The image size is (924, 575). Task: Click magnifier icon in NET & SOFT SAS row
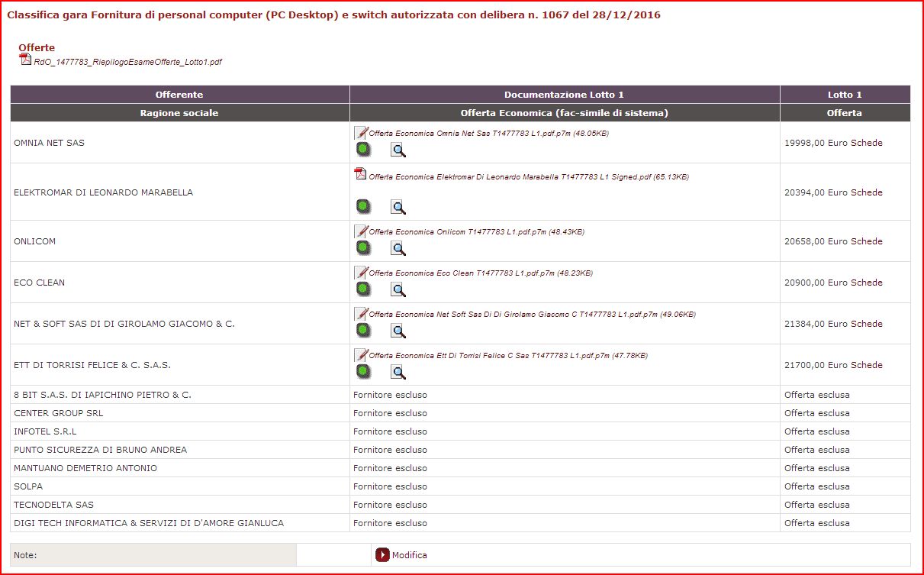tap(398, 331)
